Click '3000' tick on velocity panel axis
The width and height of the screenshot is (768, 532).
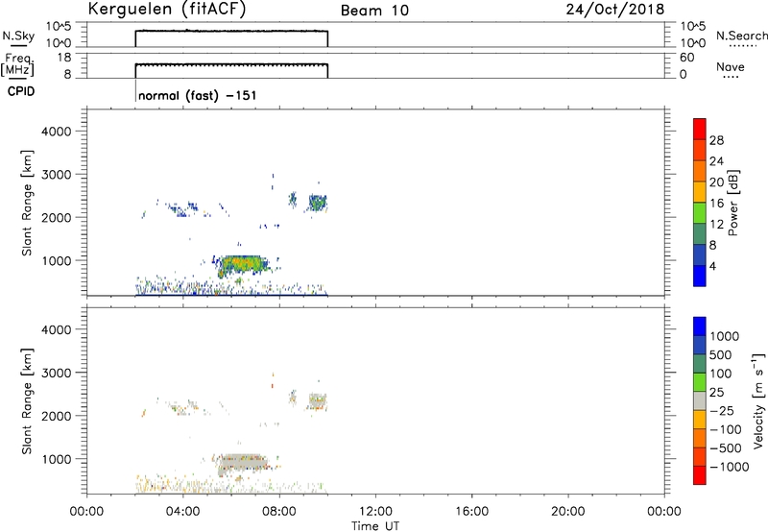[x=57, y=373]
